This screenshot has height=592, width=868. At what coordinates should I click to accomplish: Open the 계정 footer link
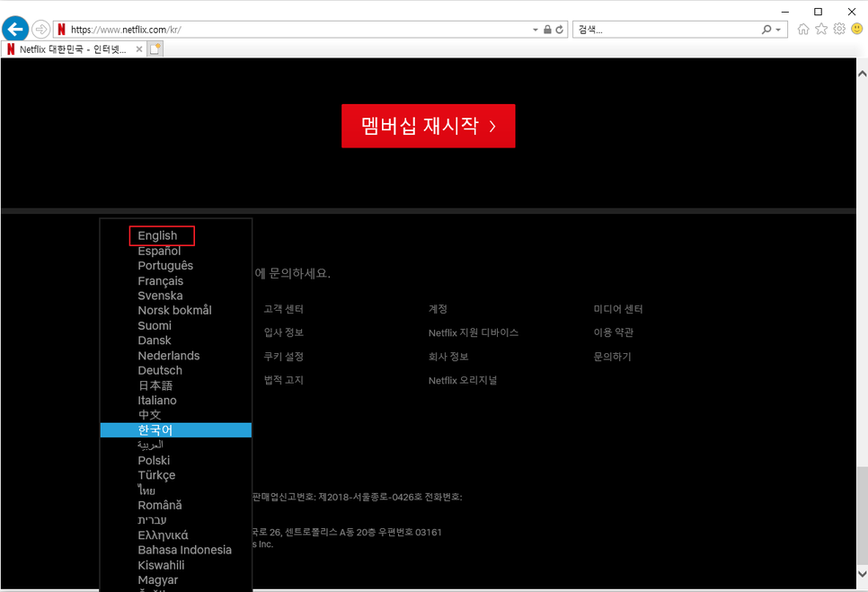pyautogui.click(x=438, y=309)
